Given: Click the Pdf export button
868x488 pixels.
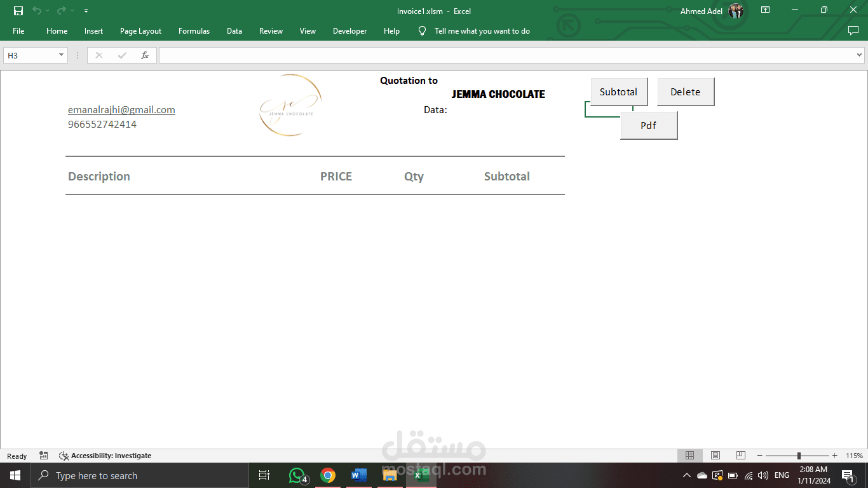Looking at the screenshot, I should point(649,125).
